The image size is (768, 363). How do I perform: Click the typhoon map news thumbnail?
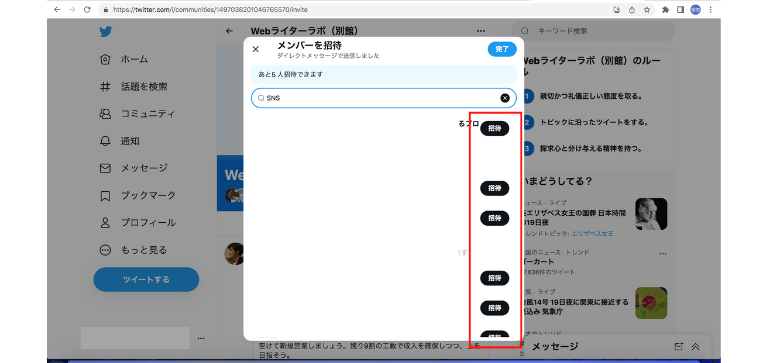(651, 303)
